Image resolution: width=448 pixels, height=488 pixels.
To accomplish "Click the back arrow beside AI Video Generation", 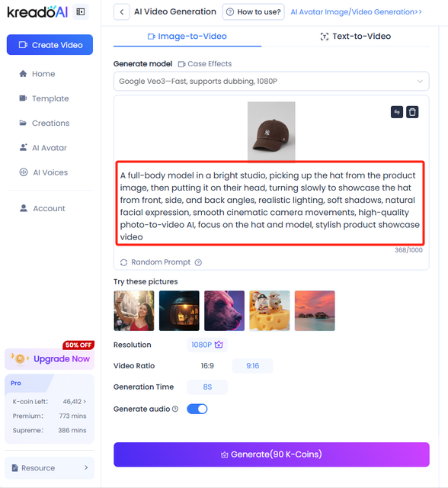I will [x=122, y=12].
